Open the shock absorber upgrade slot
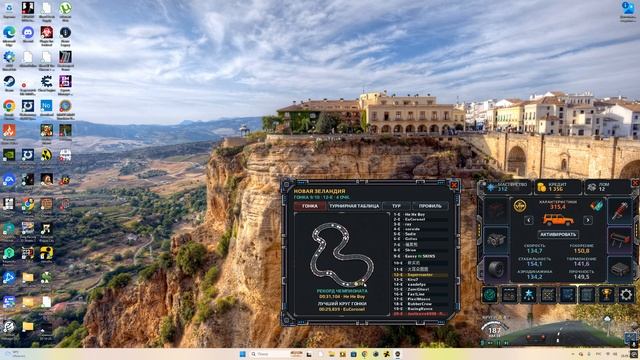Image resolution: width=640 pixels, height=360 pixels. pyautogui.click(x=620, y=211)
